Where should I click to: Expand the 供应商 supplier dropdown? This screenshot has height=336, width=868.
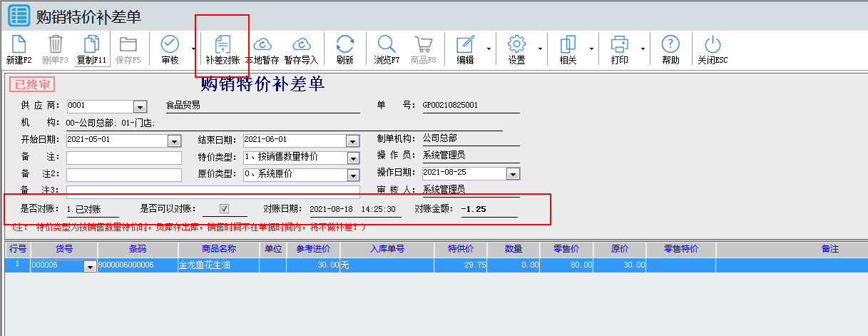(x=141, y=106)
